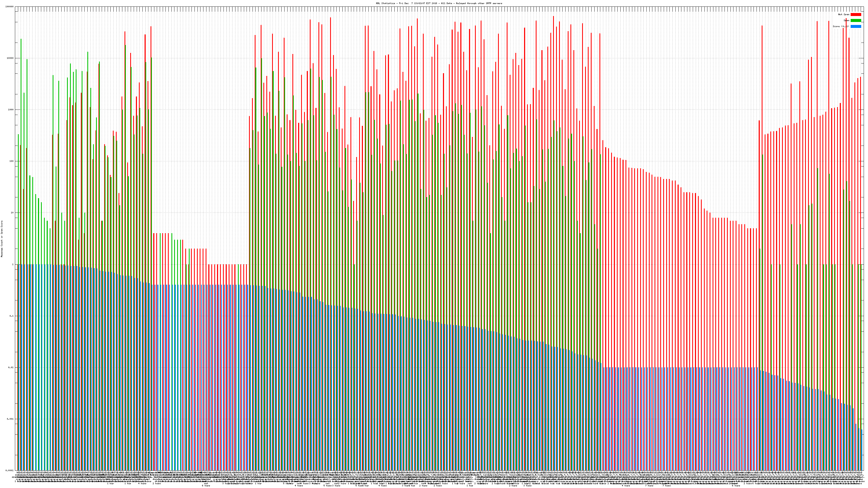Click the blue Score legend swatch

tap(856, 26)
